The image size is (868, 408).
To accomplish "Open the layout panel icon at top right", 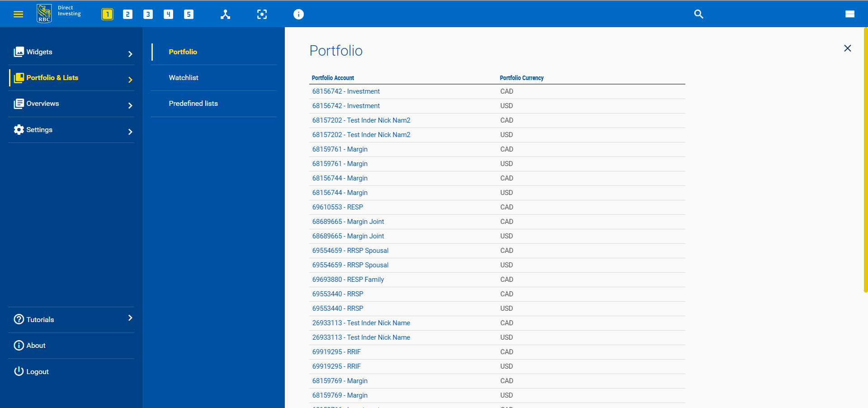I will [850, 14].
